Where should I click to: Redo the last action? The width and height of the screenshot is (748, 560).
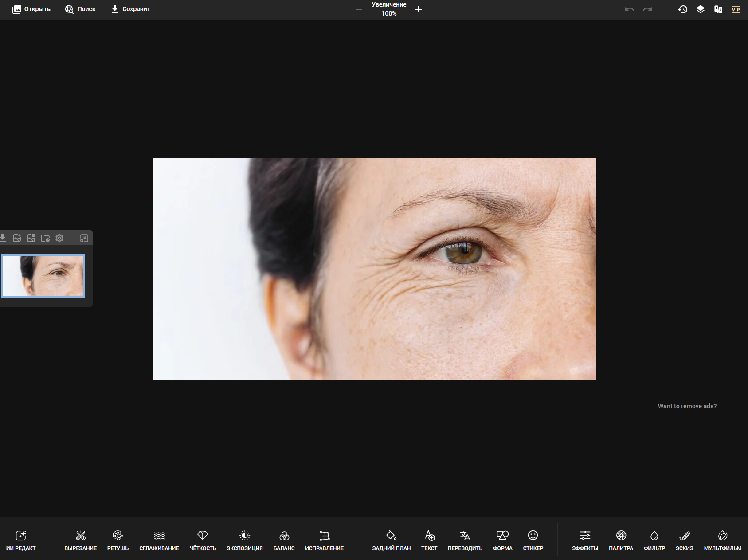[647, 9]
